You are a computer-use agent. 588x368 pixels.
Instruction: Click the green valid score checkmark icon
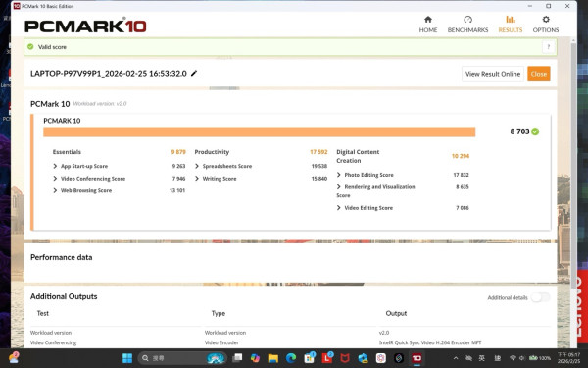pos(30,47)
